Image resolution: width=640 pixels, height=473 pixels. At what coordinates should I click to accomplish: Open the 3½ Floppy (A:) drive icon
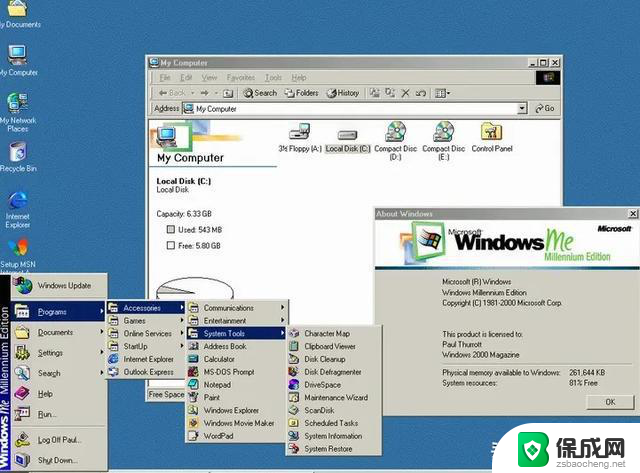point(300,138)
